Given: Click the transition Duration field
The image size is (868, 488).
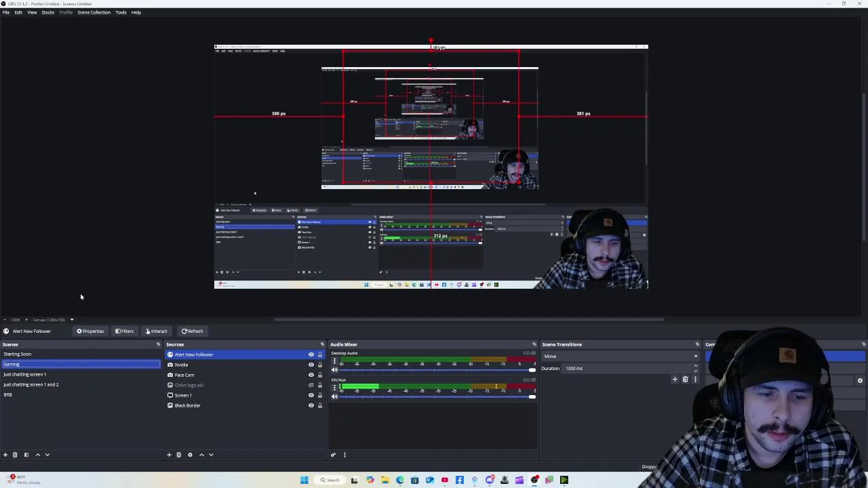Looking at the screenshot, I should pos(627,369).
